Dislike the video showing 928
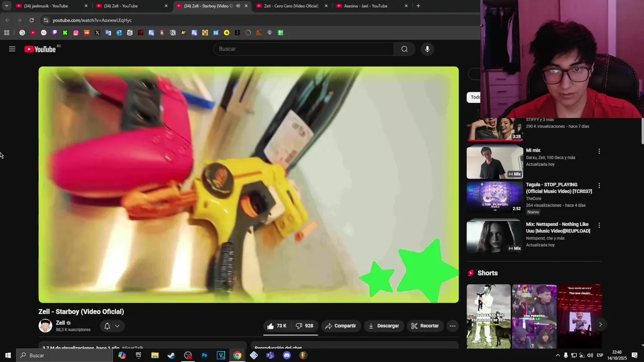 tap(304, 326)
